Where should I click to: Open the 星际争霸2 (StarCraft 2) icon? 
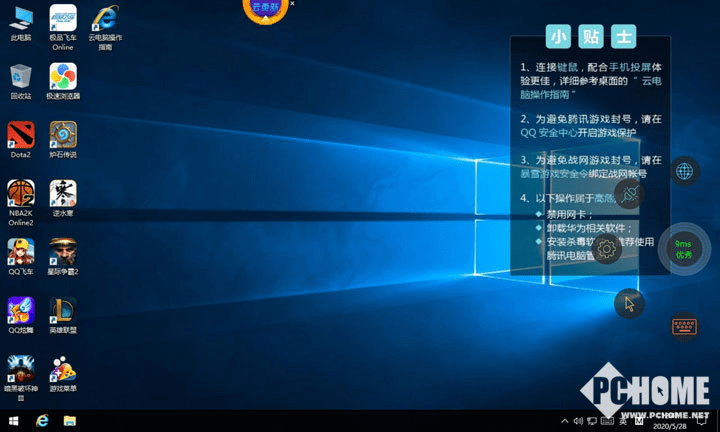(x=63, y=251)
